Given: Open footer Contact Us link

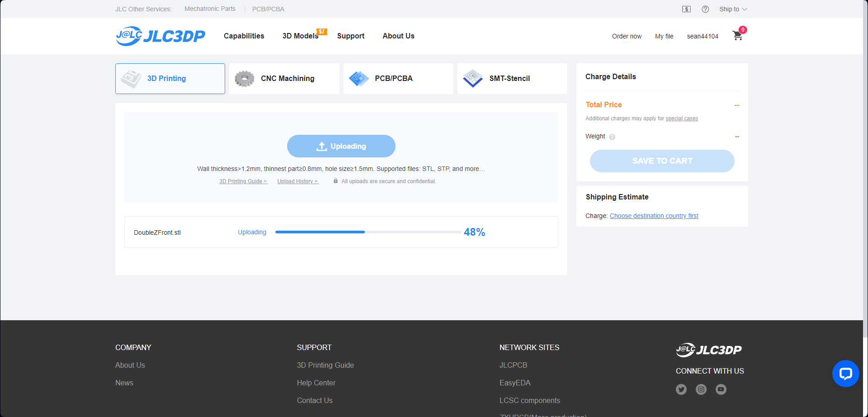Looking at the screenshot, I should pyautogui.click(x=315, y=400).
